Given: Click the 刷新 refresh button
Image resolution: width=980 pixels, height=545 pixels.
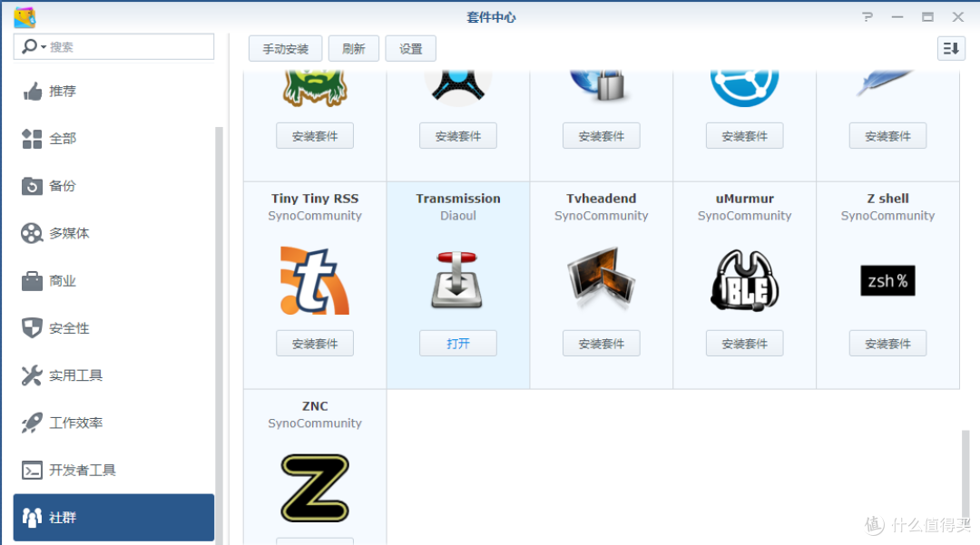Looking at the screenshot, I should (x=354, y=49).
